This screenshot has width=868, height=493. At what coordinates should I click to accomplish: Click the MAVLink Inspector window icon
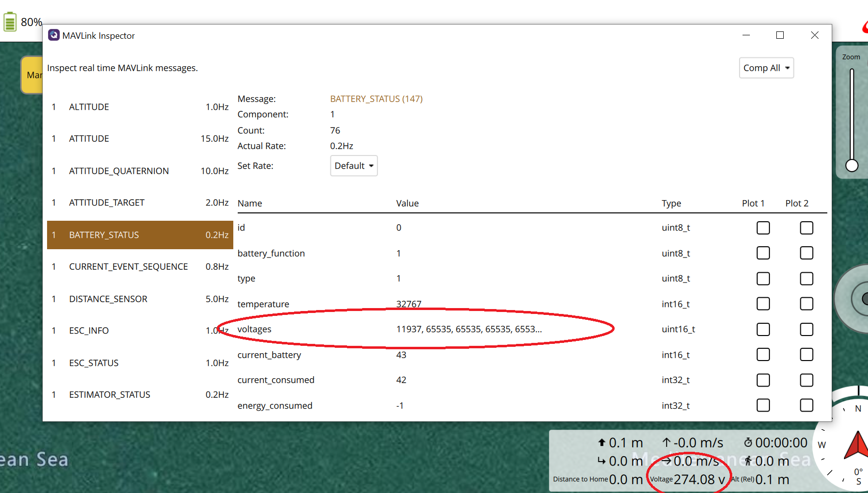coord(53,35)
